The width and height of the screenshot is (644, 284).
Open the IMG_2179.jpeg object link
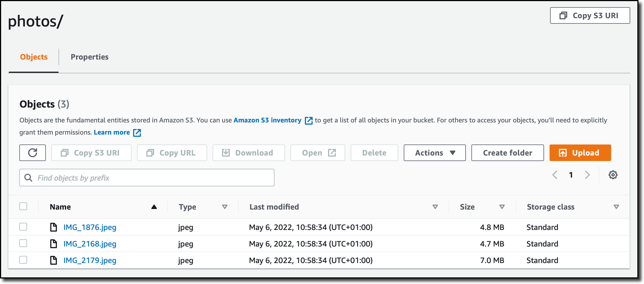tap(90, 261)
